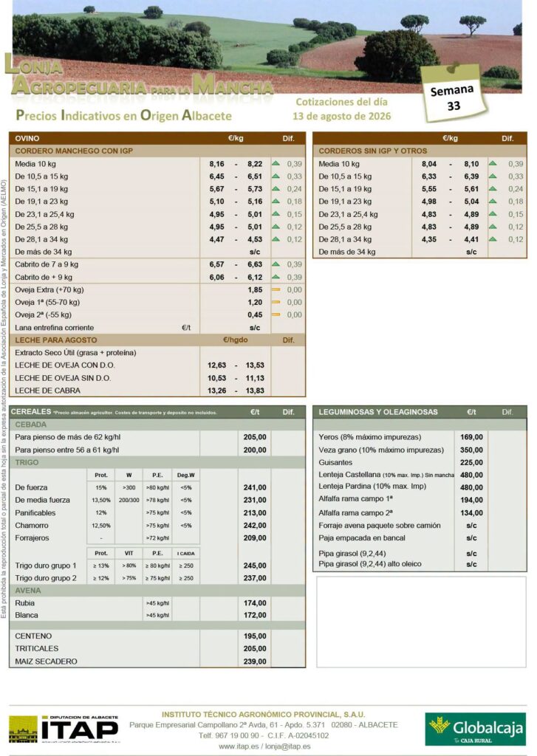Click the sin IGP De 19,1 a 23 kg price 5,04

click(471, 202)
